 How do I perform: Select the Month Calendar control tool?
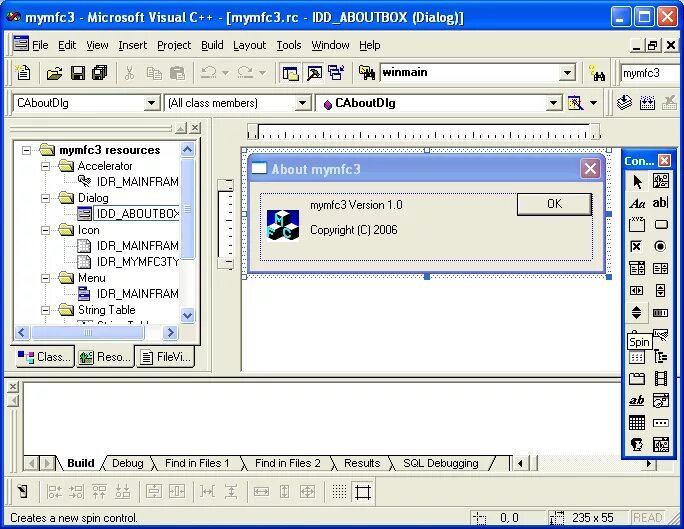tap(637, 423)
